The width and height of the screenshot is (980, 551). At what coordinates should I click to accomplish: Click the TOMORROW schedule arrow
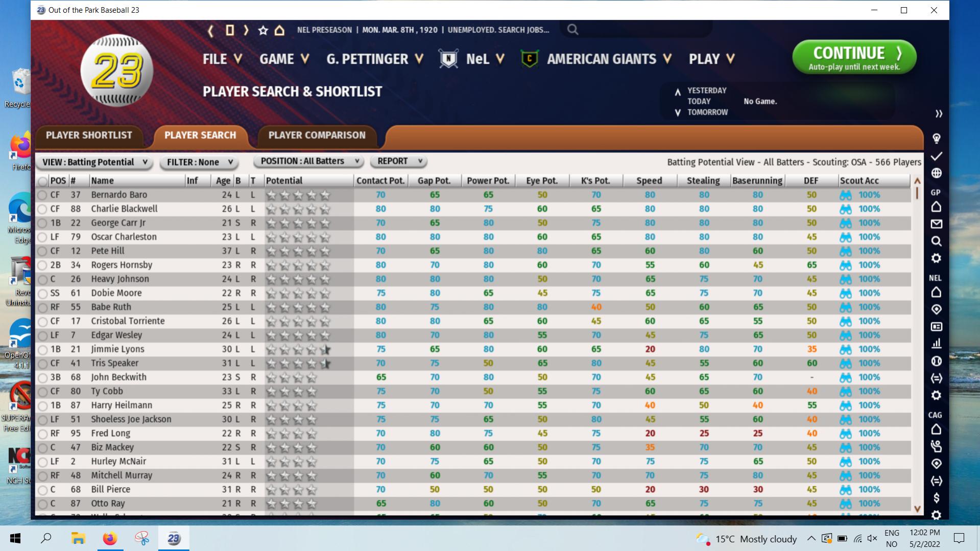click(678, 112)
